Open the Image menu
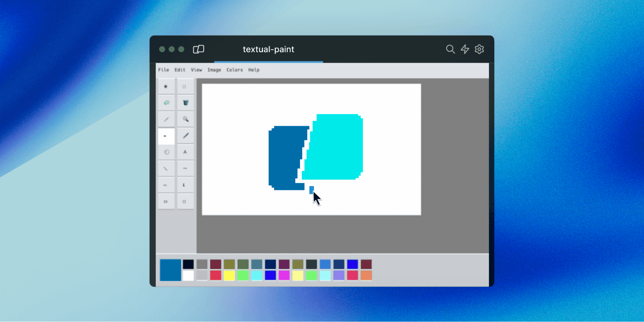The height and width of the screenshot is (322, 644). (x=214, y=70)
